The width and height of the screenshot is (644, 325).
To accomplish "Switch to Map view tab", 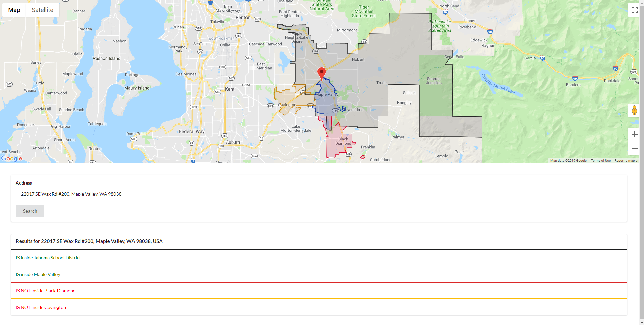I will click(x=14, y=10).
